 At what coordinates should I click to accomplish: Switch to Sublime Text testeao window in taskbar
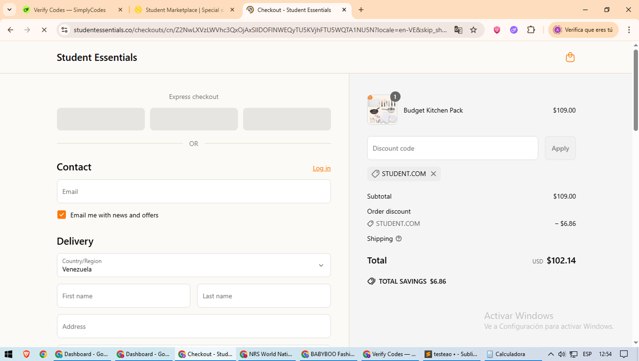pos(451,354)
